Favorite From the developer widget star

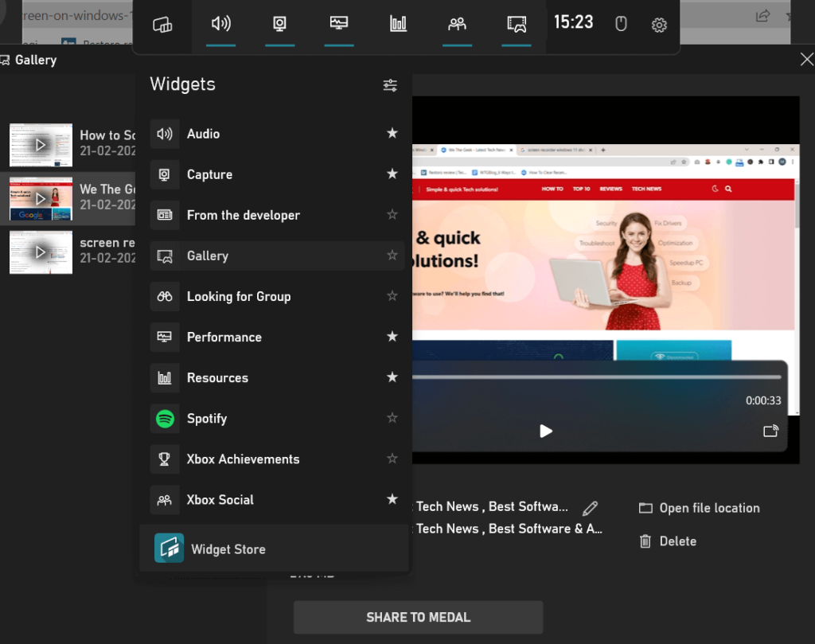pyautogui.click(x=392, y=214)
